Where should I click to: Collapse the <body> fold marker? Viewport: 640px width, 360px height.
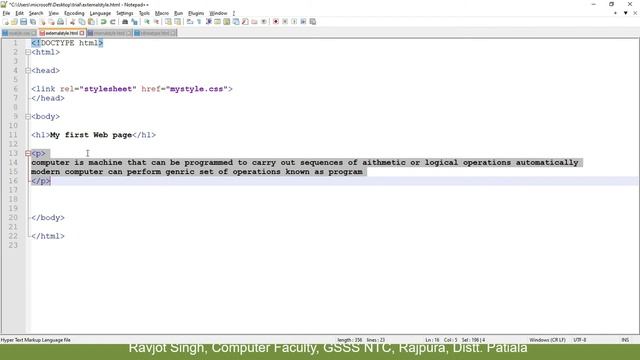pyautogui.click(x=28, y=117)
